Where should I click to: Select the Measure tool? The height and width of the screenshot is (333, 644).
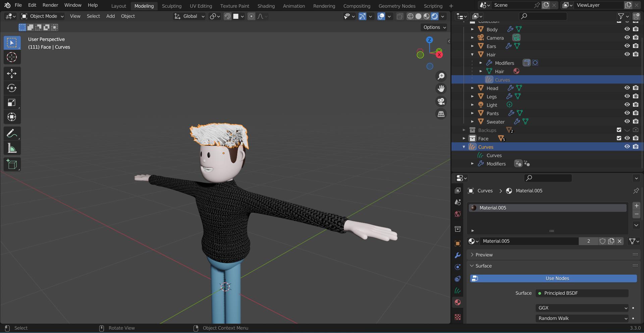12,148
